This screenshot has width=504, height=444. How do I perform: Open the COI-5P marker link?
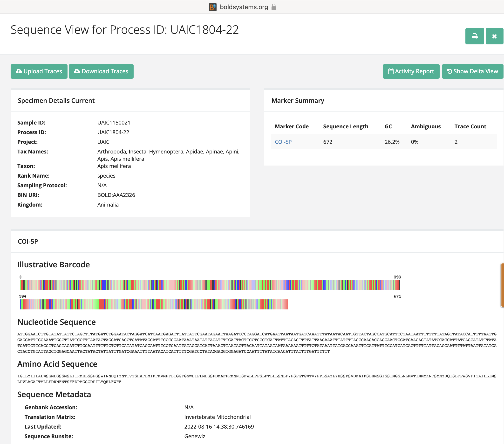point(283,142)
